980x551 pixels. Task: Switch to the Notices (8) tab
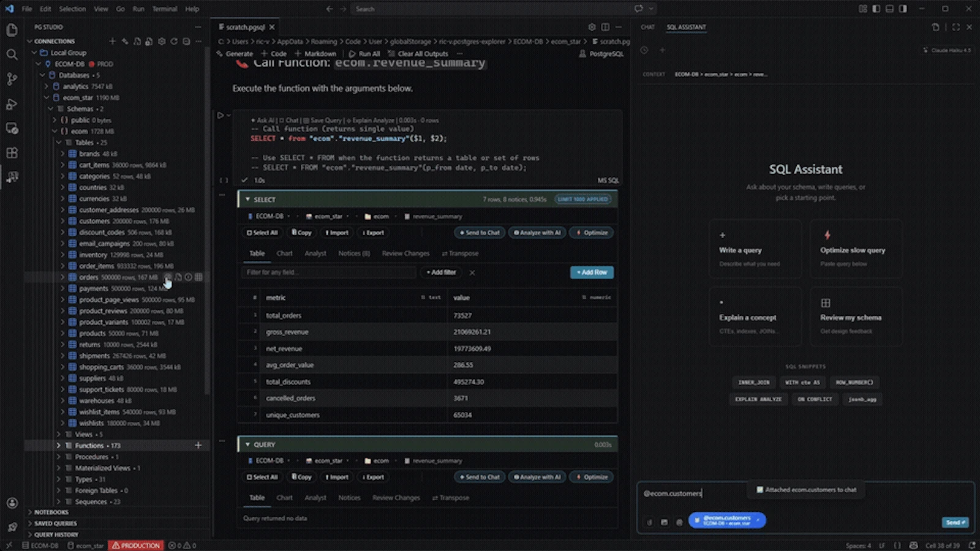click(x=354, y=253)
